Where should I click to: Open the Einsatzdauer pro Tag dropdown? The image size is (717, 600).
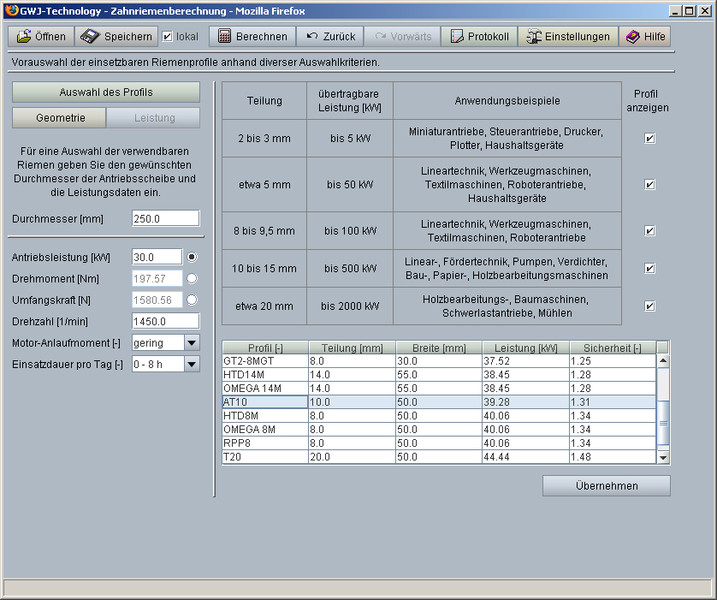[x=191, y=364]
